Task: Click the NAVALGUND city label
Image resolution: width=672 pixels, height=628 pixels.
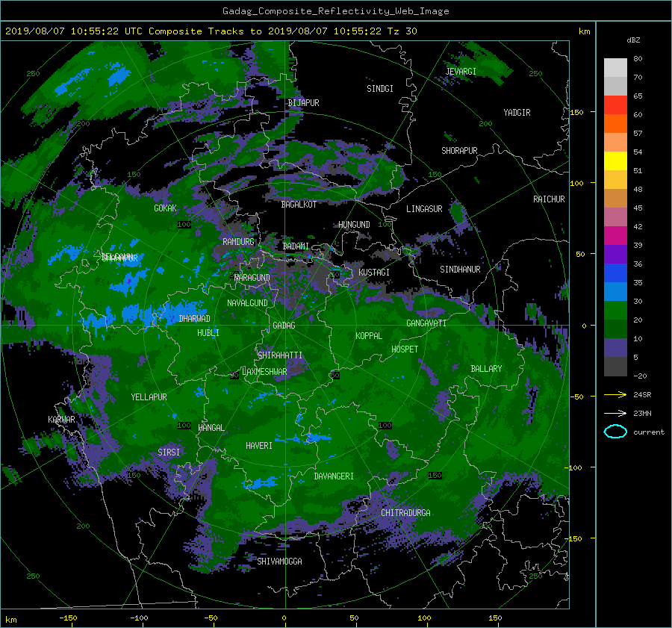Action: pos(247,303)
